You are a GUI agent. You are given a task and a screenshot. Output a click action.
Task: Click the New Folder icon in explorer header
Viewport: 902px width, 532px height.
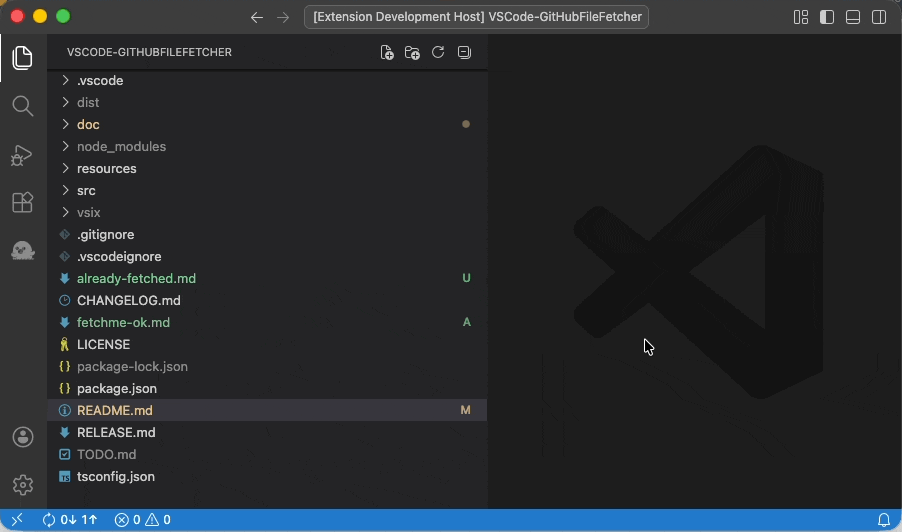pos(412,52)
